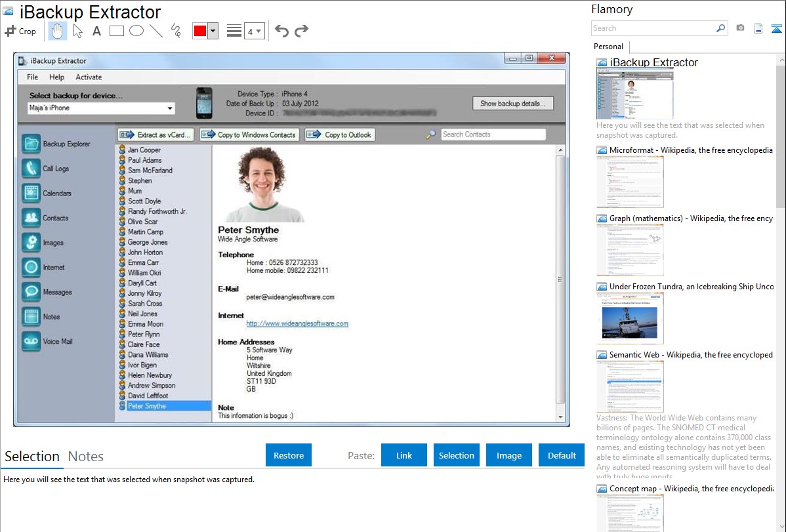Image resolution: width=786 pixels, height=532 pixels.
Task: Open Backup Explorer in the sidebar
Action: point(56,144)
